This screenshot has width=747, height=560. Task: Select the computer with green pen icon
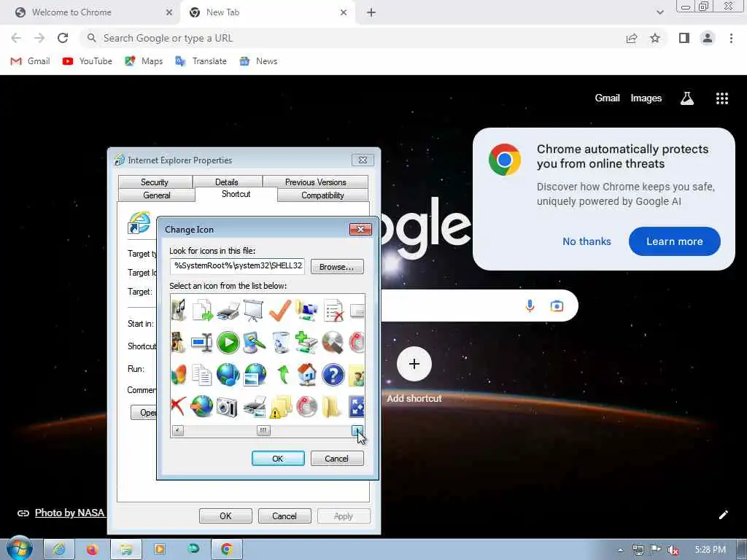[x=254, y=343]
